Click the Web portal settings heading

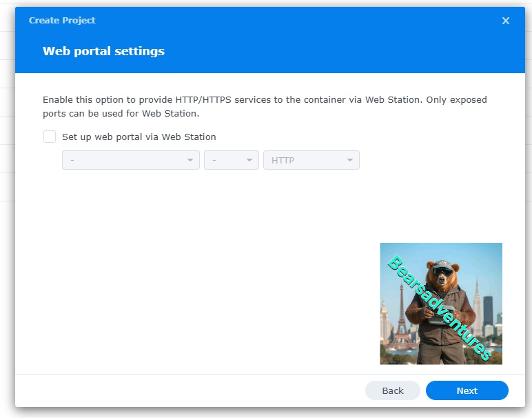tap(103, 51)
